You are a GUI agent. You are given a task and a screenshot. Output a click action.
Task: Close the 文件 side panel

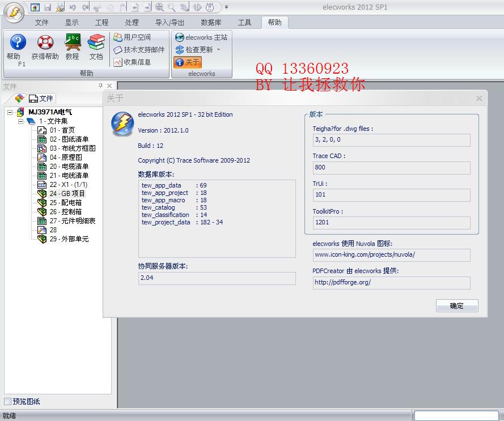(x=109, y=86)
